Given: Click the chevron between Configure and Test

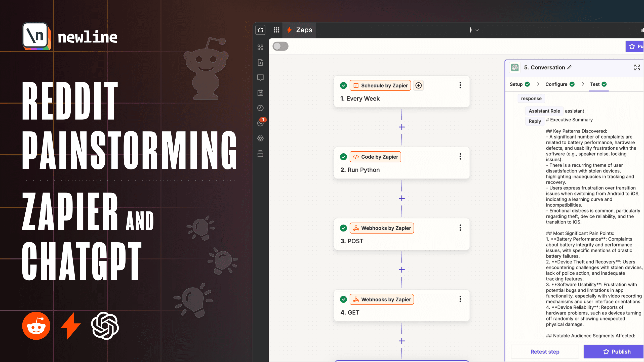Looking at the screenshot, I should pyautogui.click(x=583, y=84).
